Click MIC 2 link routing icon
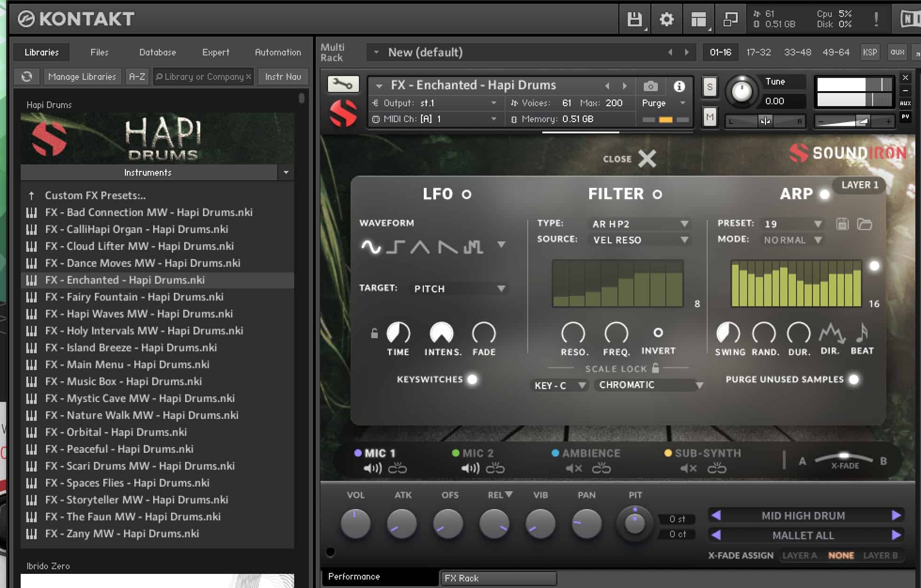Image resolution: width=921 pixels, height=588 pixels. pos(495,468)
